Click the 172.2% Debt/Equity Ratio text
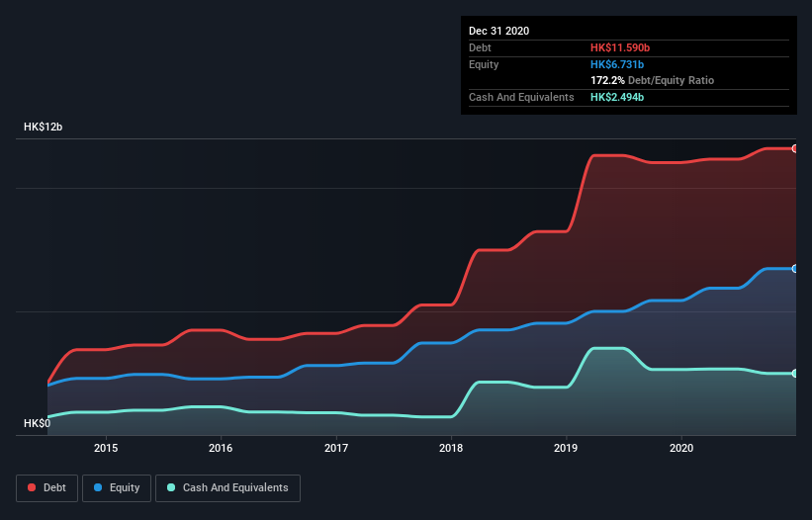The height and width of the screenshot is (520, 812). tap(652, 81)
